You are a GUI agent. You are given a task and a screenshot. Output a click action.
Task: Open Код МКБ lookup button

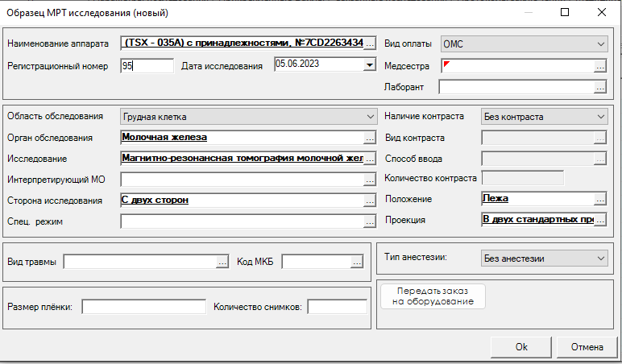click(x=357, y=262)
